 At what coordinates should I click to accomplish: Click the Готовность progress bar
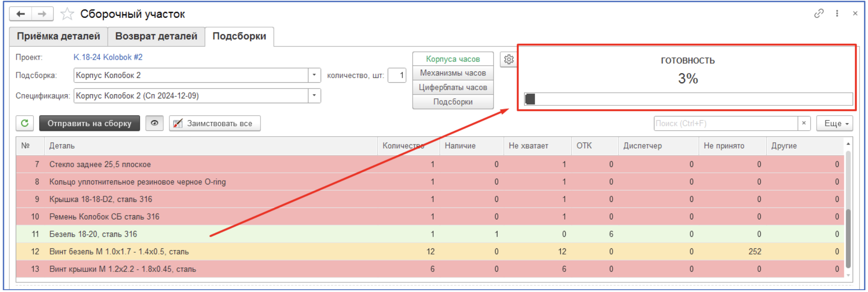[688, 99]
